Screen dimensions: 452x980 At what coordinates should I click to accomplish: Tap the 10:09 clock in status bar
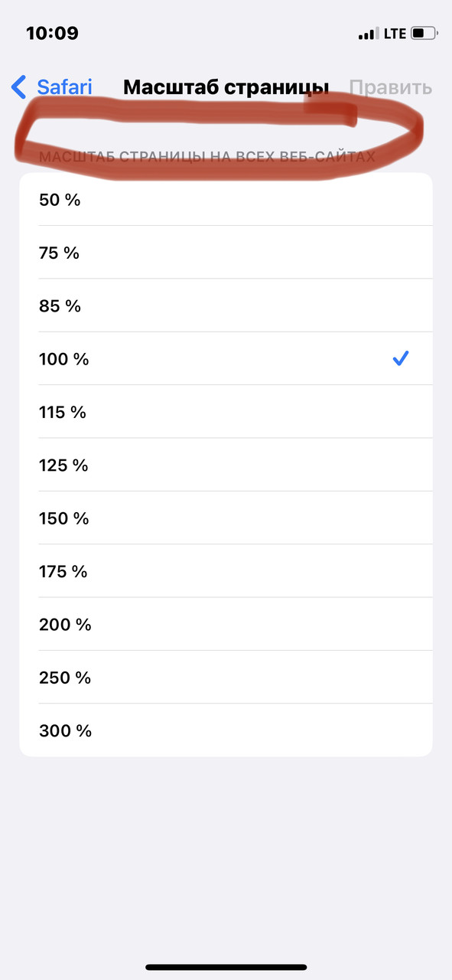coord(52,33)
